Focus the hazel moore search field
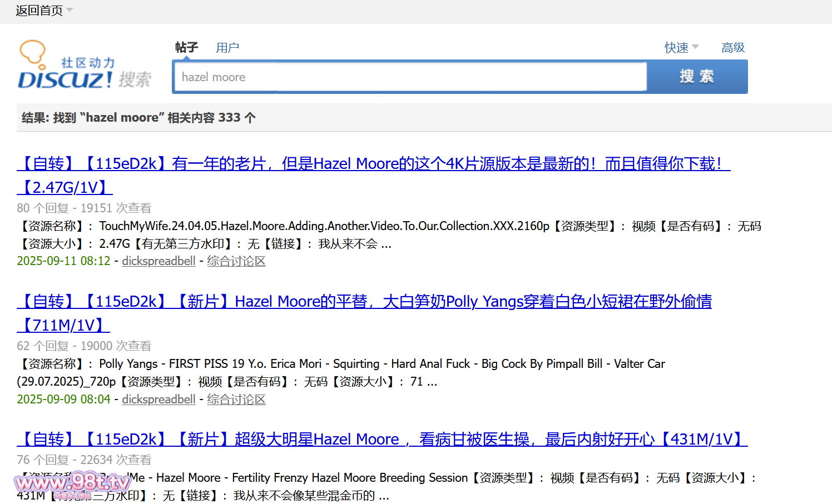 [410, 77]
